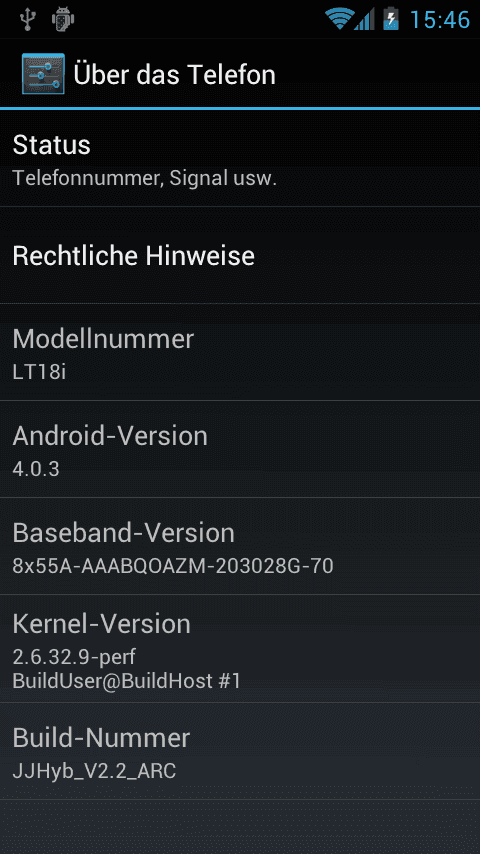Tap the Android-Version entry

(x=240, y=449)
